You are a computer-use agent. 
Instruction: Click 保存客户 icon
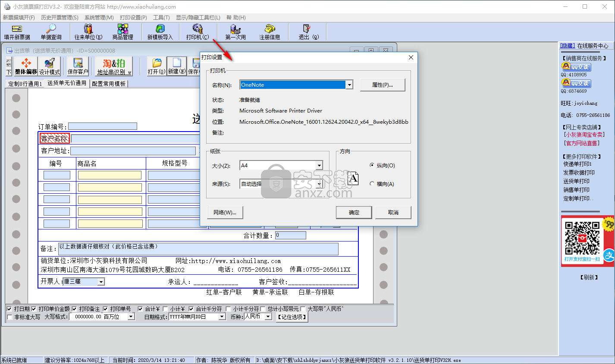(78, 66)
